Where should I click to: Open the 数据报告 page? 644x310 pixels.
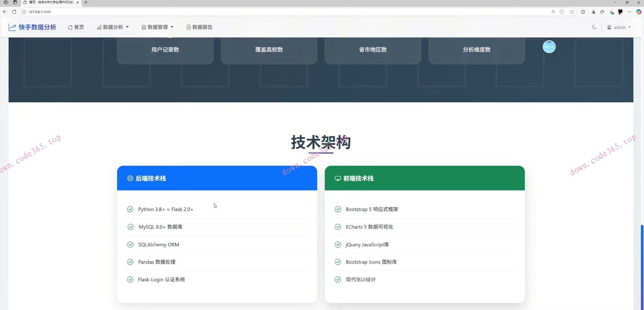pos(201,27)
